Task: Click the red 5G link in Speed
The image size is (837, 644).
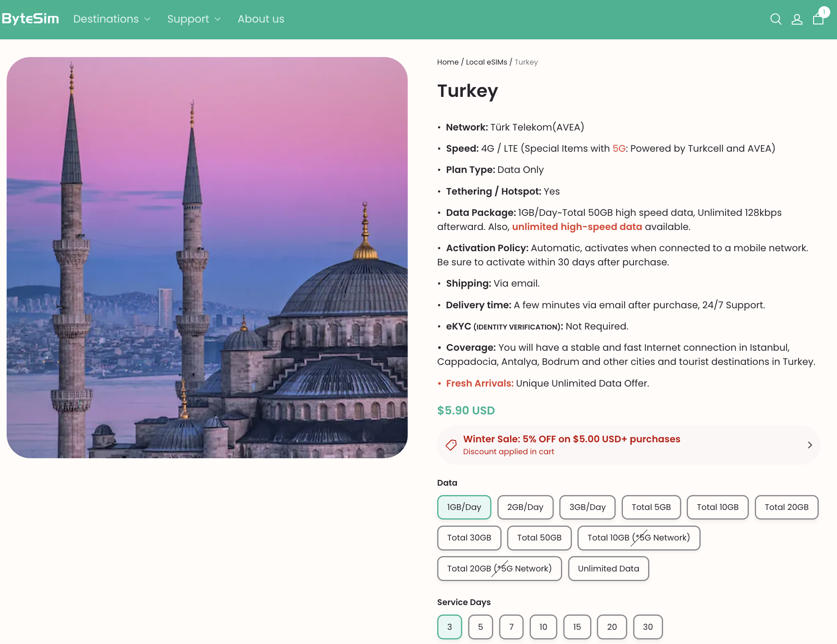Action: click(x=618, y=149)
